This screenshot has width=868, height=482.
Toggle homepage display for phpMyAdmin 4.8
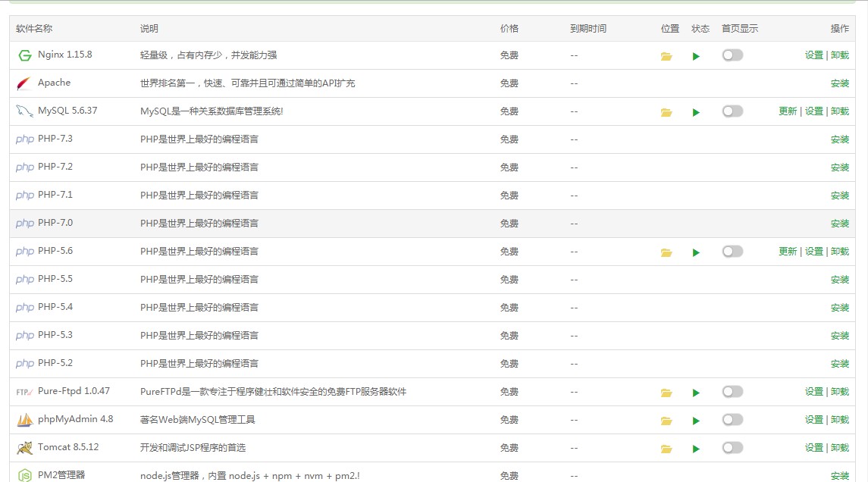732,419
